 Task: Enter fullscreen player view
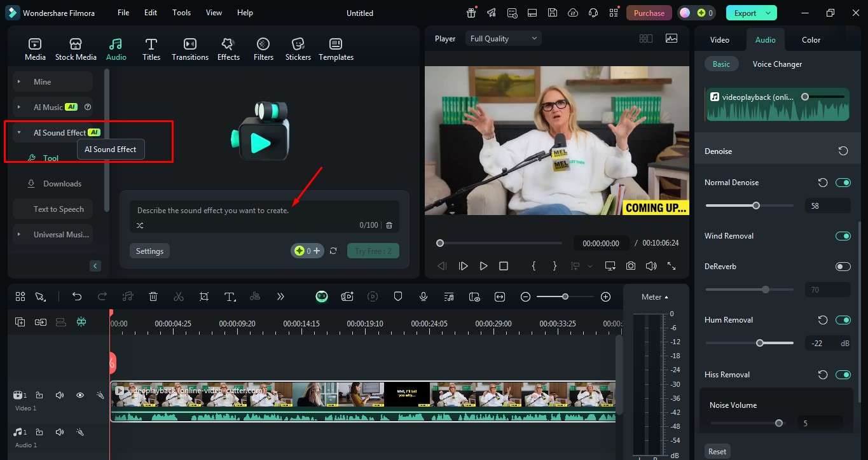tap(671, 266)
